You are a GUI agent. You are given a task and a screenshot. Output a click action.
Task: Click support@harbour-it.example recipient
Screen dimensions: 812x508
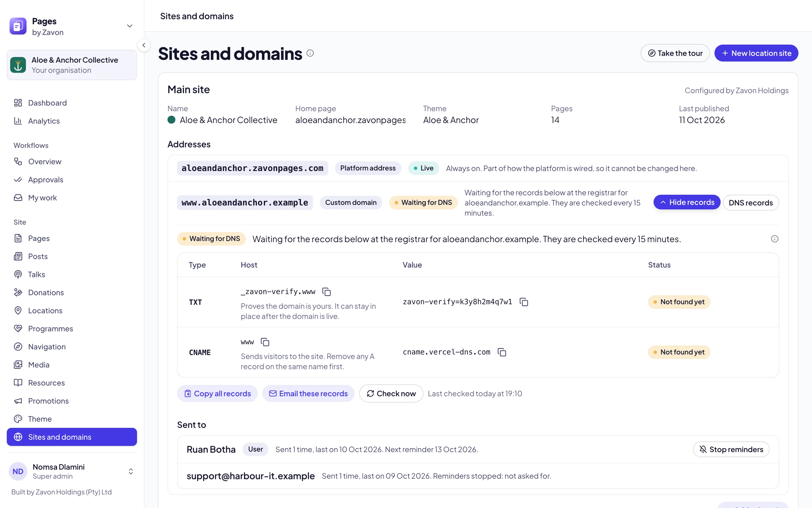[x=251, y=476]
